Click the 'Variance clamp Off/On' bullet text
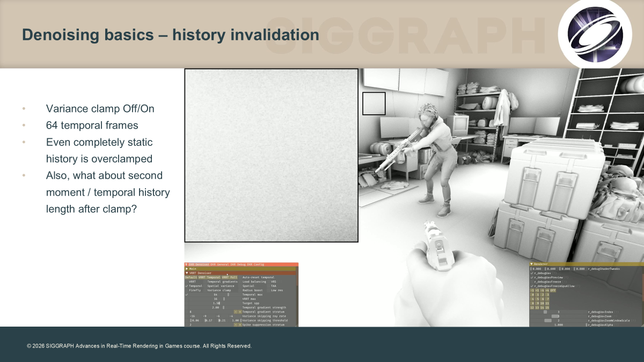 tap(100, 109)
